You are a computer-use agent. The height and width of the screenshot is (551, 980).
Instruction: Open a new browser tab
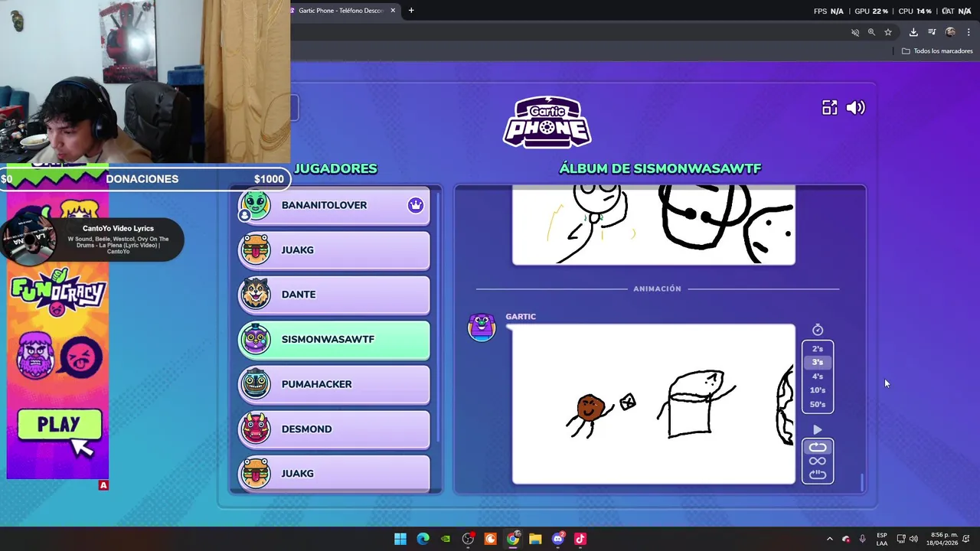[411, 11]
